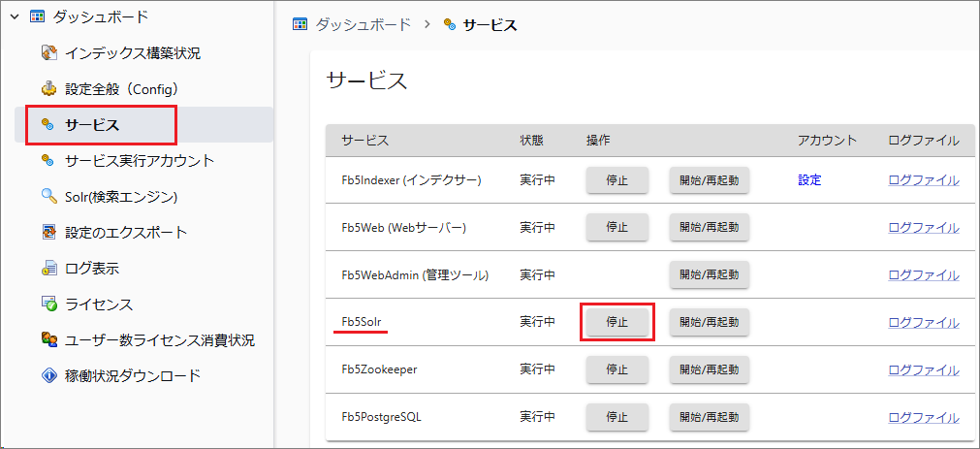Open ログ表示 in the sidebar menu
The height and width of the screenshot is (449, 980).
(92, 269)
